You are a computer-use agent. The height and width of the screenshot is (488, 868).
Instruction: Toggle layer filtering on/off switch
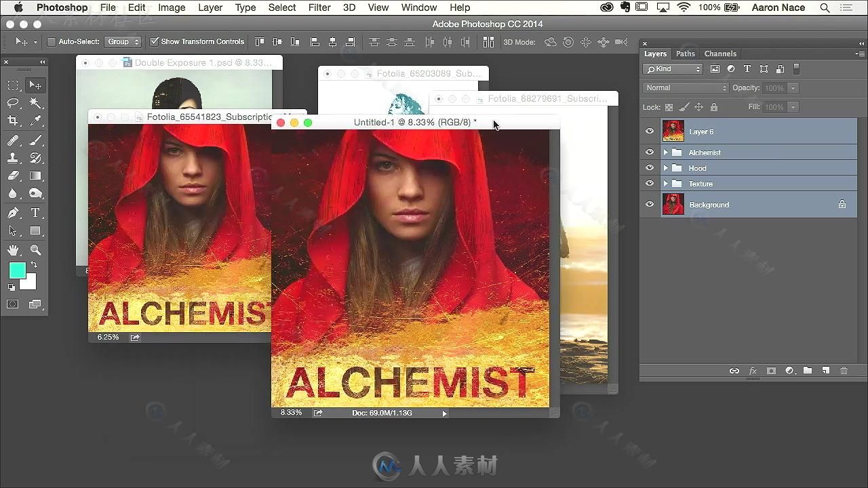(x=797, y=68)
